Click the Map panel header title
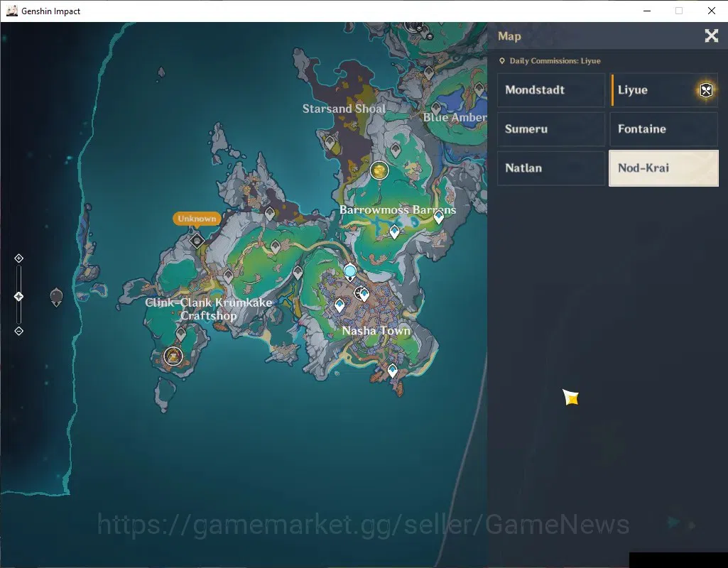The height and width of the screenshot is (568, 728). (509, 36)
